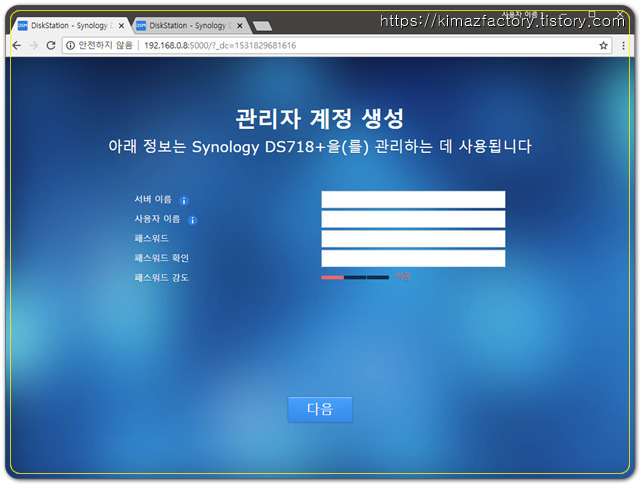Click the 패스워드 강도 label
640x484 pixels.
[162, 278]
